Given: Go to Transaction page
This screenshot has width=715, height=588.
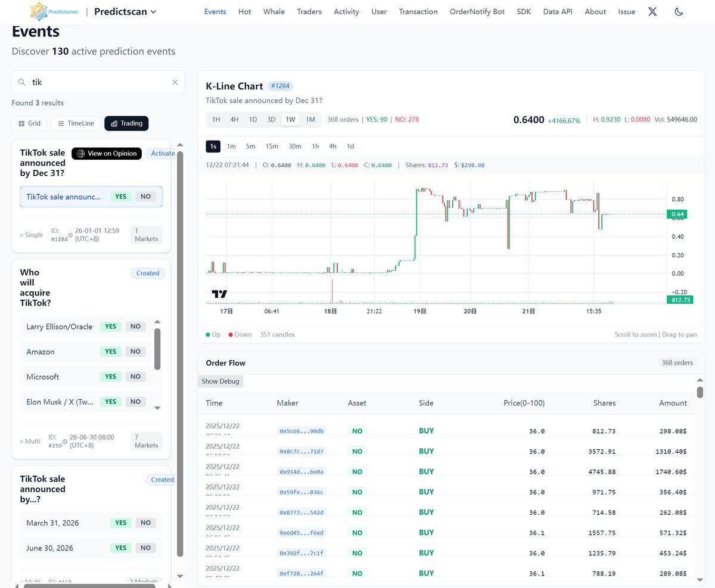Looking at the screenshot, I should [x=418, y=11].
